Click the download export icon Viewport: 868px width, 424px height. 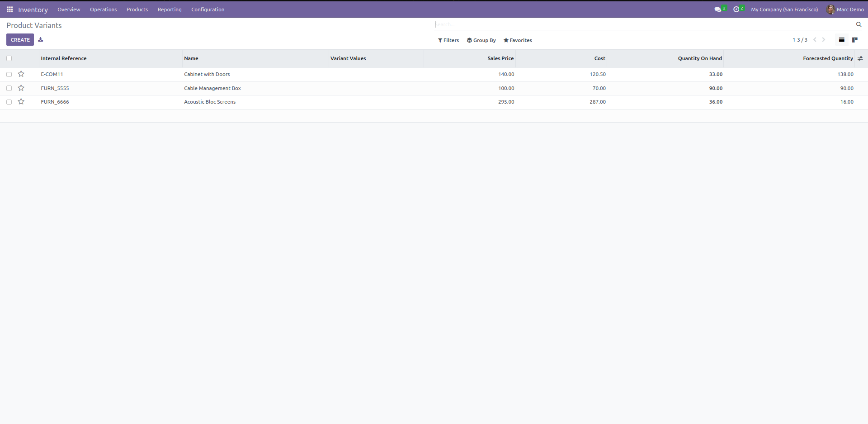(x=40, y=40)
